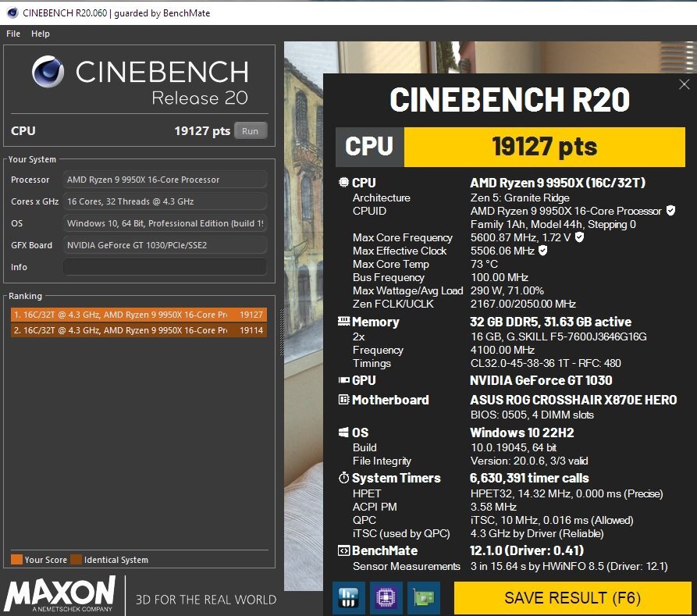
Task: Click the orange Your Score legend swatch
Action: 16,560
